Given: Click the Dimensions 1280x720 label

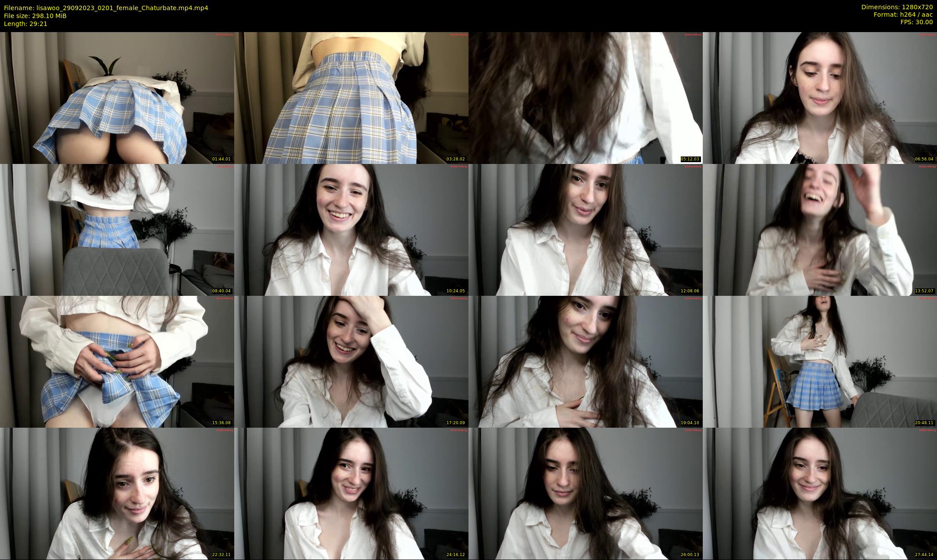Looking at the screenshot, I should (897, 7).
